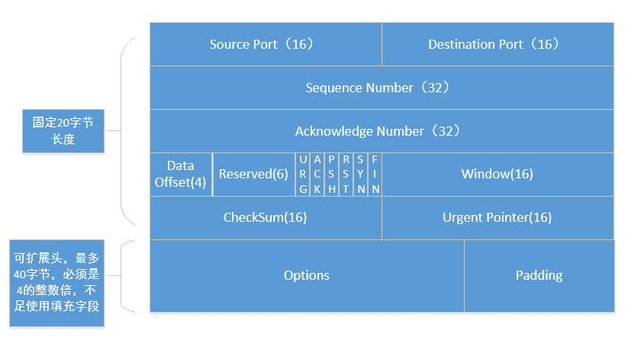Select the RST flag column
This screenshot has height=340, width=644.
coord(346,175)
